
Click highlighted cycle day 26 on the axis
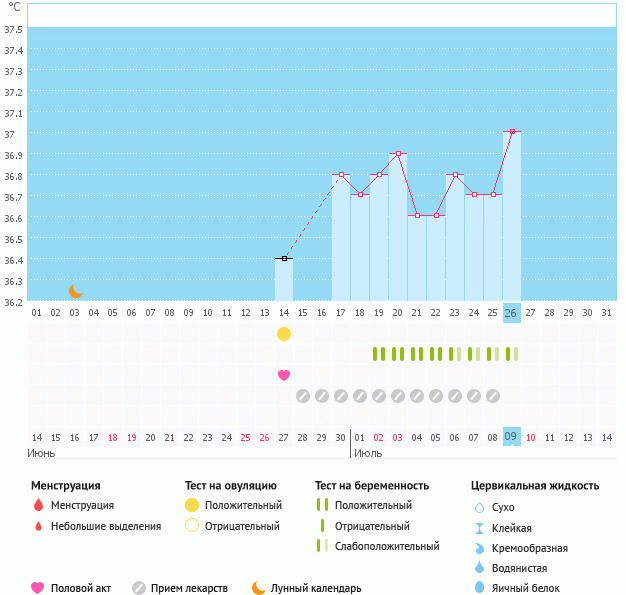511,313
